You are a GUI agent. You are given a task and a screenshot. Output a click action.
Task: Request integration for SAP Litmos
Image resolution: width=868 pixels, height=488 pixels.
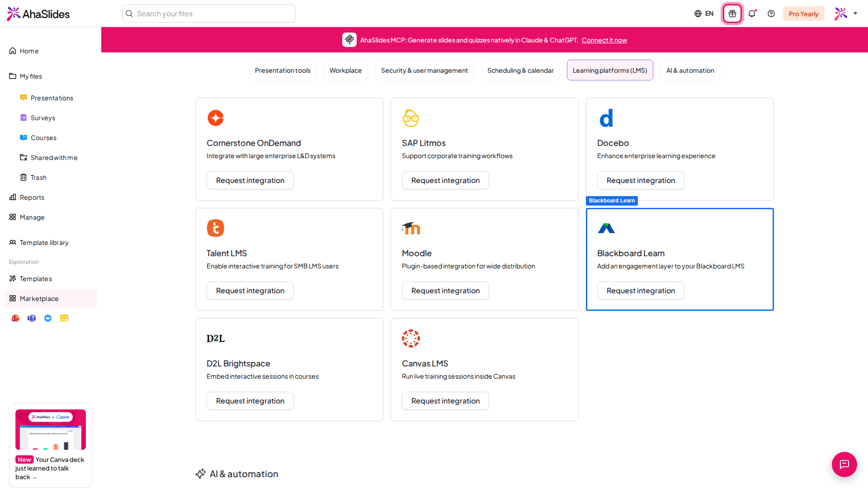(x=445, y=180)
